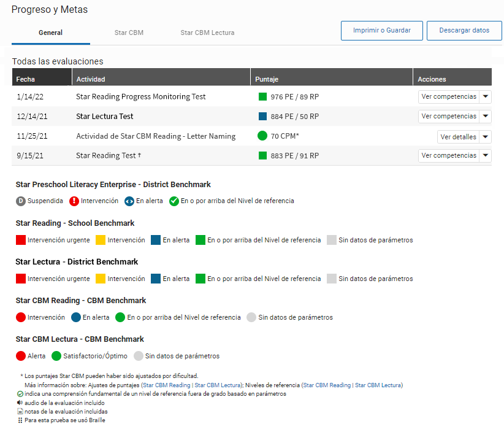Click green circled check footnote icon
Screen dimensions: 504x432
(x=20, y=394)
